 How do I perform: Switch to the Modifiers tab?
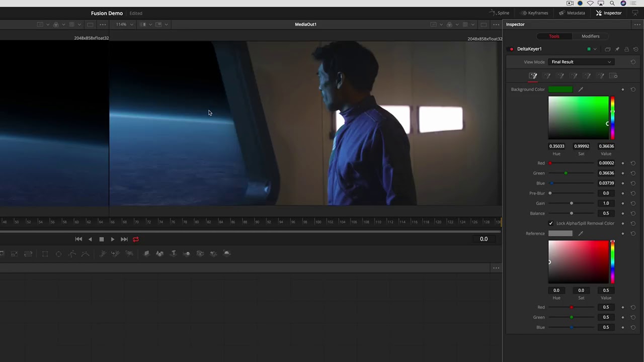coord(590,36)
